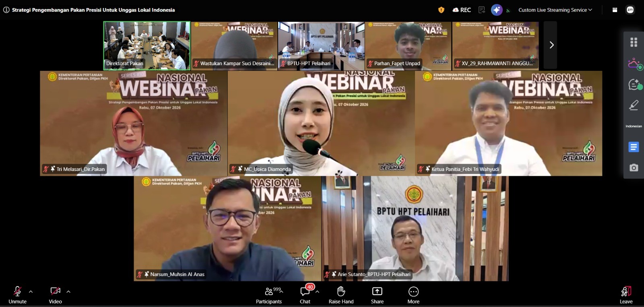Unmute the microphone
Viewport: 644px width, 307px height.
[17, 295]
